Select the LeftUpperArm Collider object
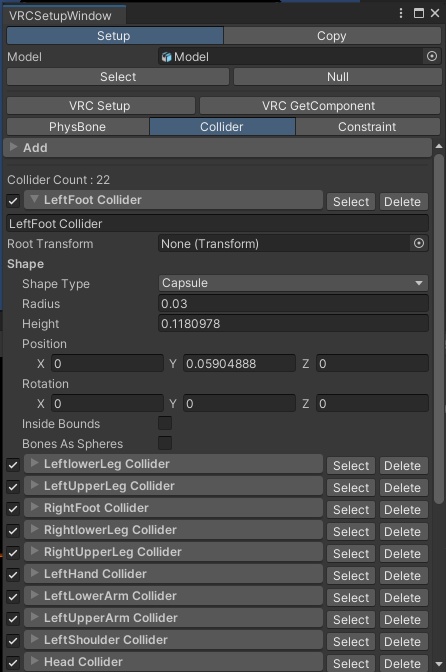Screen dimensions: 446x672 (x=351, y=619)
